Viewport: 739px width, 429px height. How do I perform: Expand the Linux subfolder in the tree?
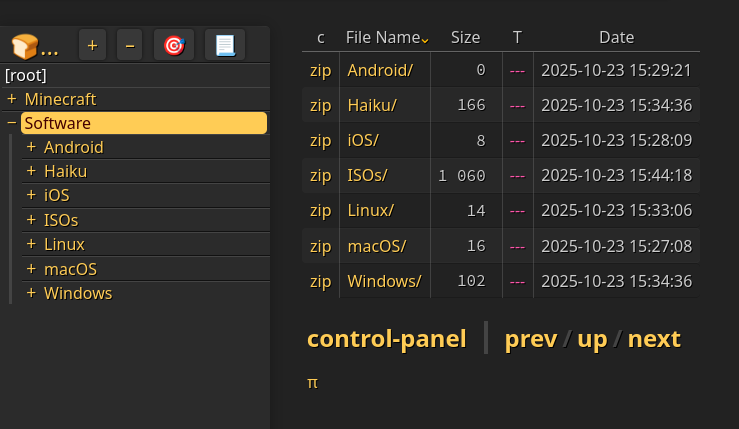click(x=31, y=244)
